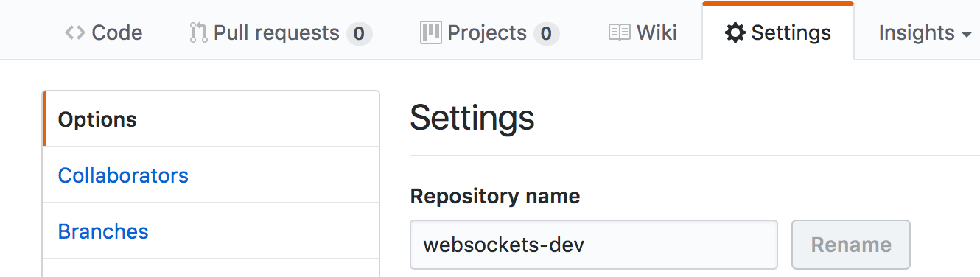Screen dimensions: 980x277
Task: Click the Pull requests count badge
Action: click(359, 33)
